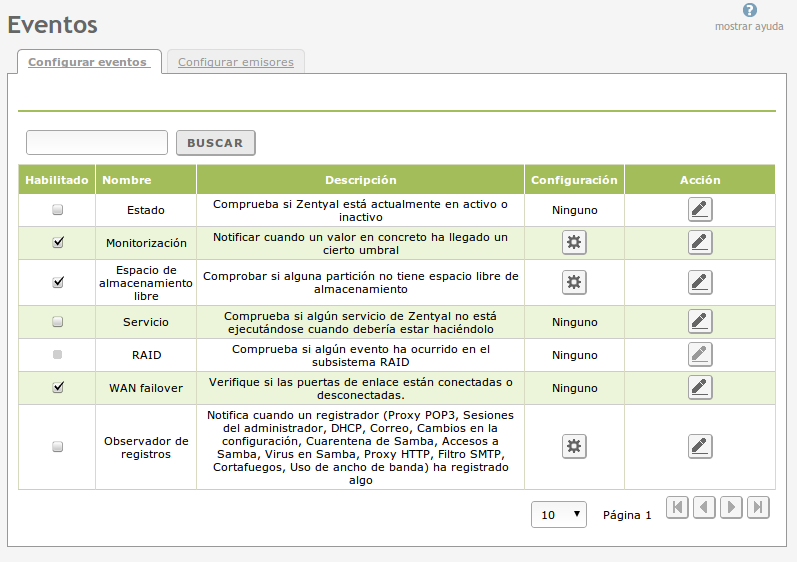Click the Eventos page heading
This screenshot has height=562, width=797.
coord(52,24)
